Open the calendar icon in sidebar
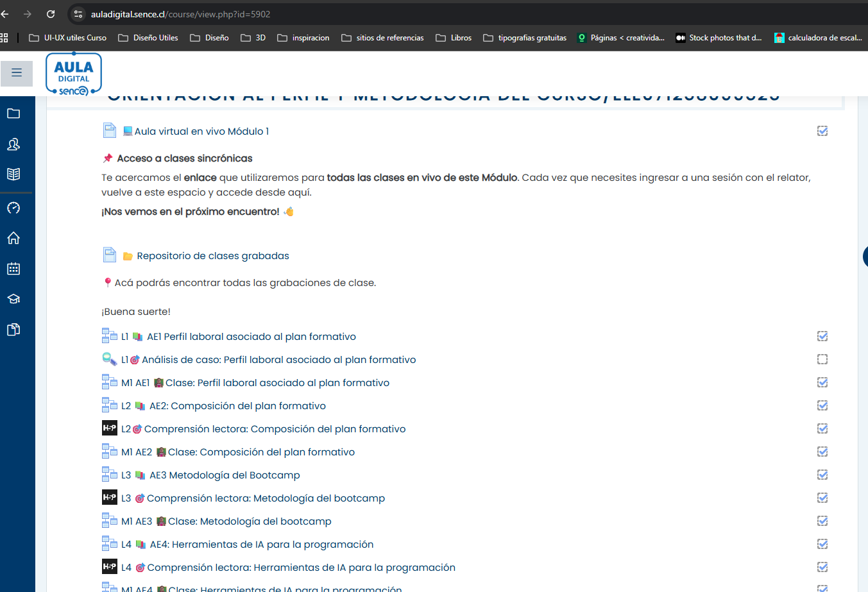Viewport: 868px width, 592px height. pos(13,269)
